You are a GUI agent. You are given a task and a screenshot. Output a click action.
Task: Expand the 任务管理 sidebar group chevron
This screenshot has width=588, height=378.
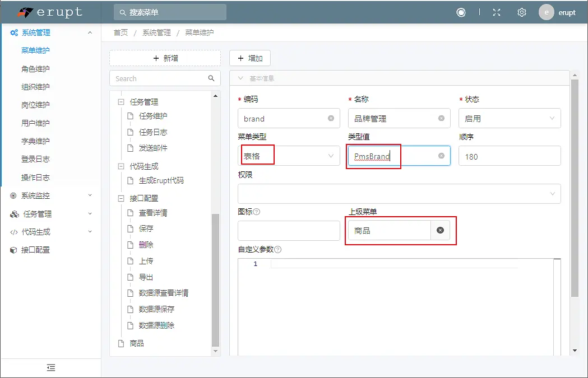(x=90, y=213)
